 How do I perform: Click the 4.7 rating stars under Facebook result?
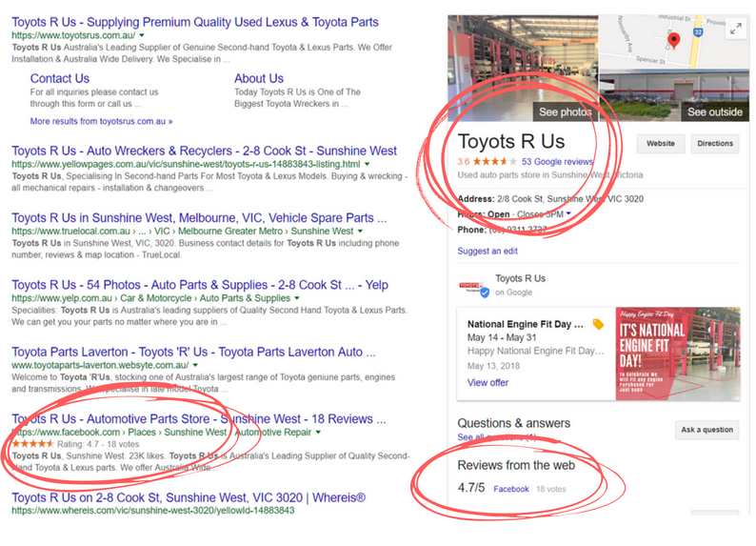point(32,444)
